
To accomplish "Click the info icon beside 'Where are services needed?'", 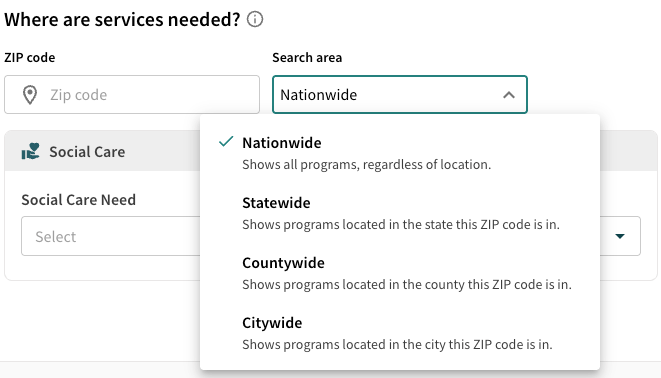I will click(x=255, y=19).
